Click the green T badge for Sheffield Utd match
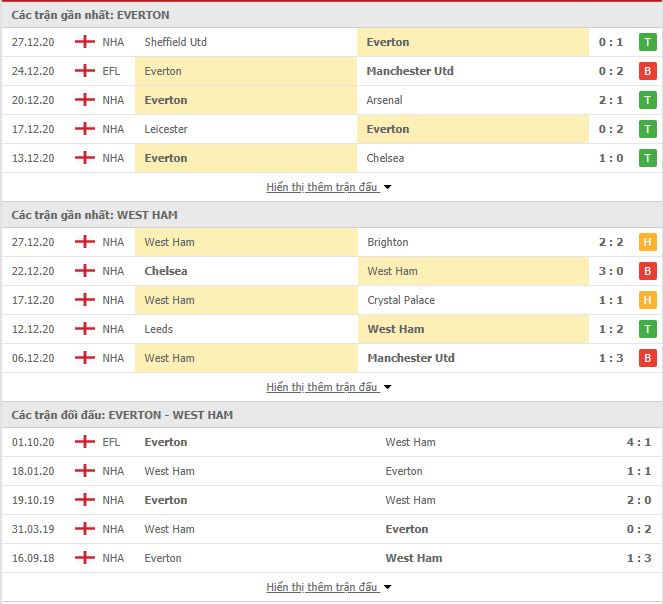Image resolution: width=663 pixels, height=604 pixels. pyautogui.click(x=647, y=42)
